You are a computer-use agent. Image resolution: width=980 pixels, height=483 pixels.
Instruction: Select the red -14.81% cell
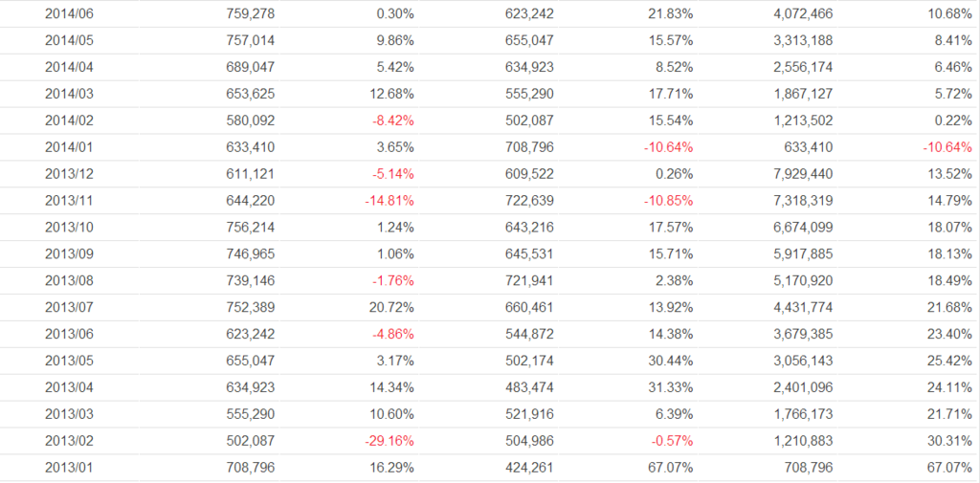(388, 201)
